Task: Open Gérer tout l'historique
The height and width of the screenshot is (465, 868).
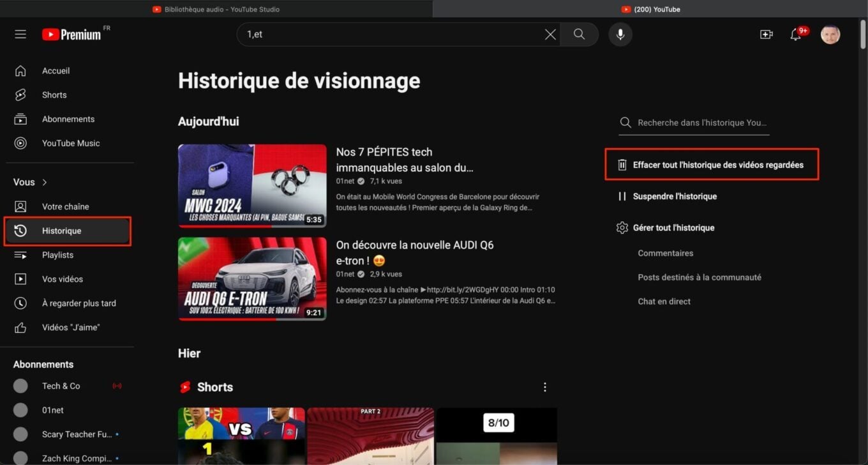Action: click(x=673, y=228)
